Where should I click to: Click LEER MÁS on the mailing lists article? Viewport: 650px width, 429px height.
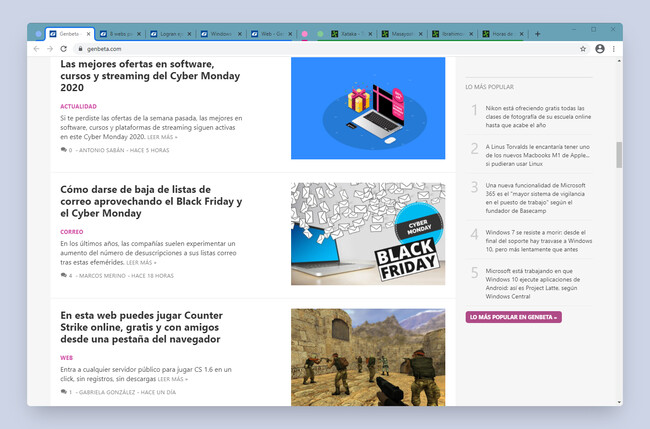(141, 263)
